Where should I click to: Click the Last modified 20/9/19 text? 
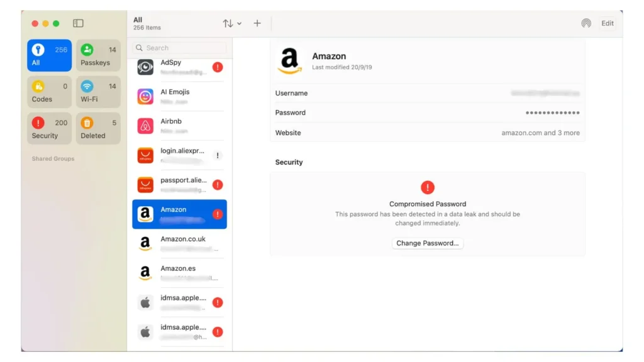341,67
